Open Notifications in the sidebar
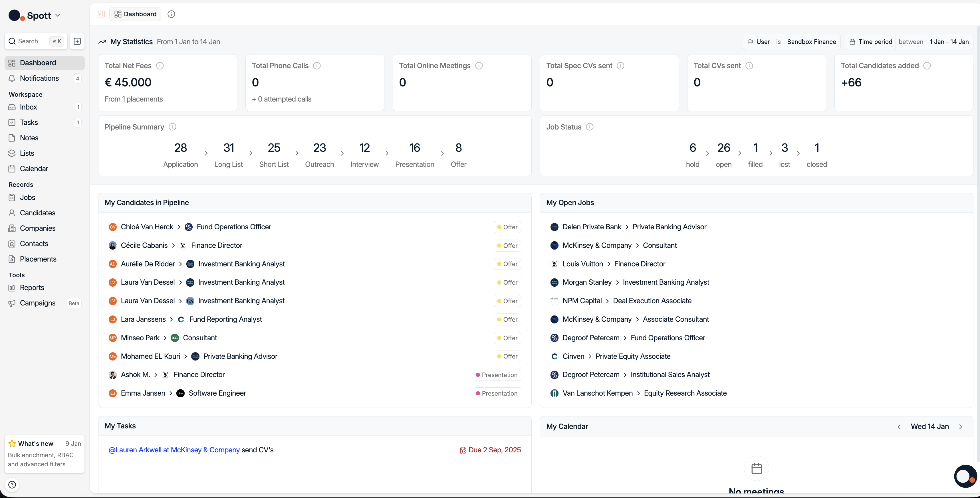 (39, 78)
